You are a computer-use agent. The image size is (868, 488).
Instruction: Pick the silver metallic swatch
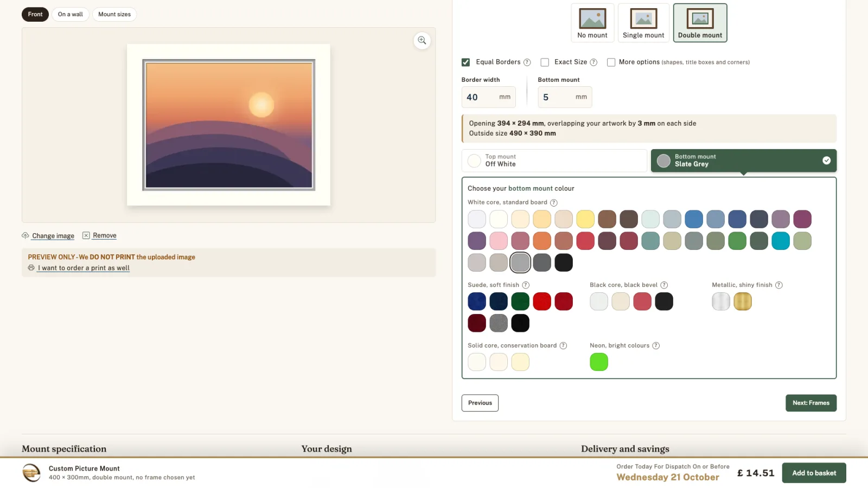721,301
